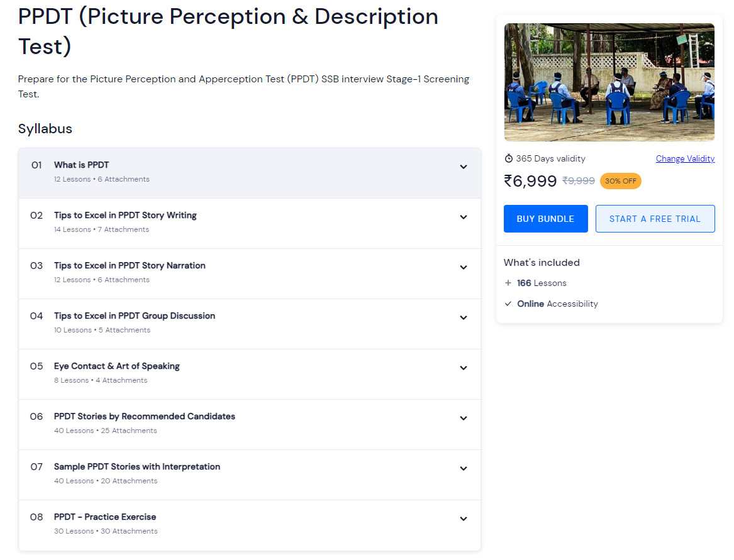Select the PPDT - Practice Exercise title
The image size is (734, 560).
point(105,517)
